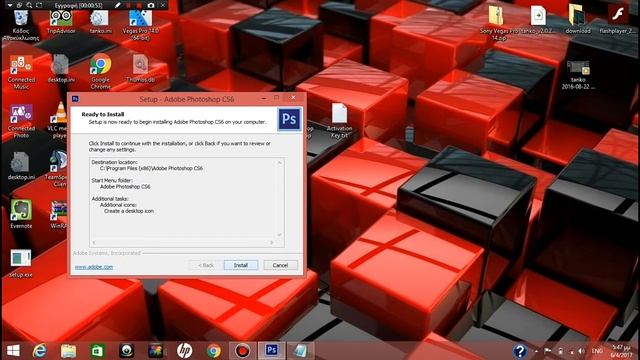This screenshot has width=640, height=360.
Task: Select the tanko_2.0.2 file on desktop
Action: tap(538, 19)
